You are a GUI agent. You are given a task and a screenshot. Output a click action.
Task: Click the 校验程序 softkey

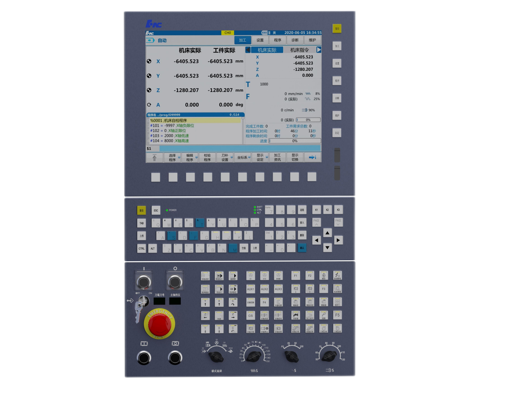click(207, 157)
